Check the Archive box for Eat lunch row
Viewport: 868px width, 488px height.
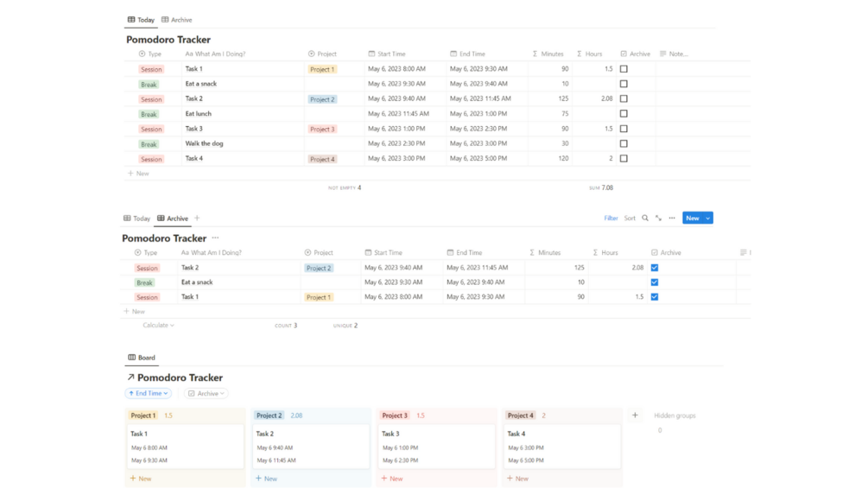[624, 113]
